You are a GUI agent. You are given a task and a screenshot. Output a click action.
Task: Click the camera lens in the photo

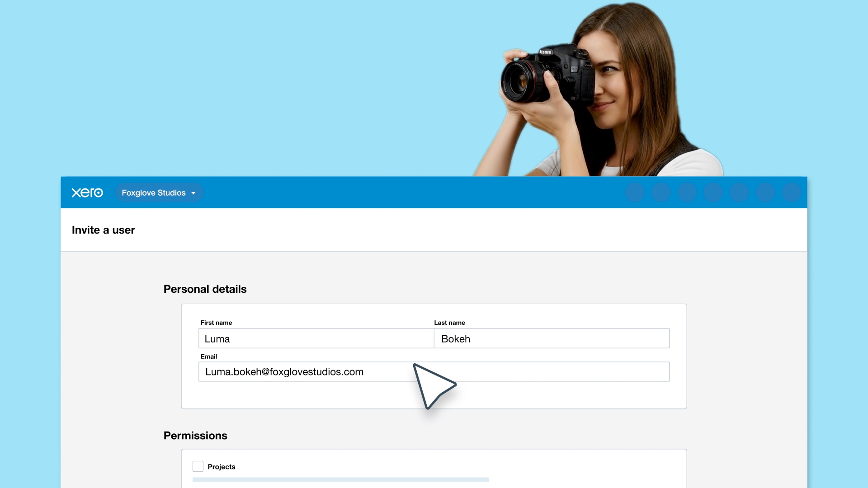(x=523, y=82)
